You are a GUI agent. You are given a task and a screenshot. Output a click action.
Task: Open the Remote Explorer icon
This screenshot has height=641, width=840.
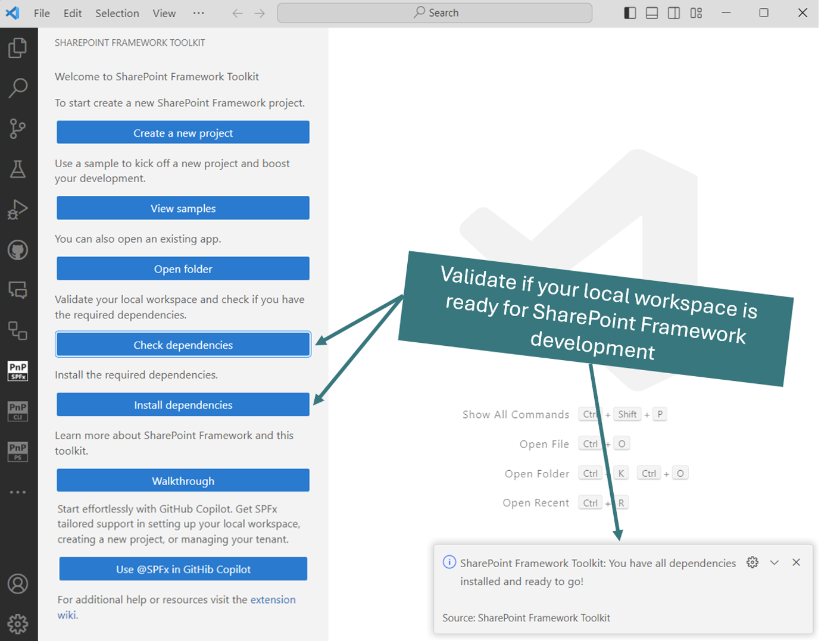coord(18,290)
